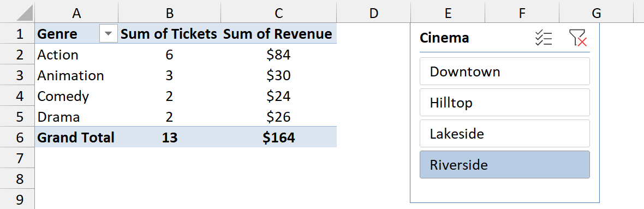Click Animation revenue $30
644x209 pixels.
tap(279, 75)
